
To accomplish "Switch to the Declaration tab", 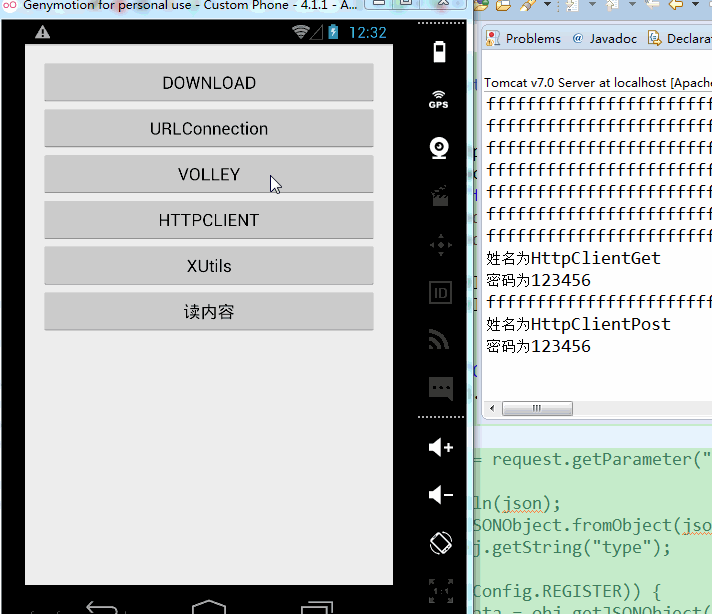I will coord(679,39).
